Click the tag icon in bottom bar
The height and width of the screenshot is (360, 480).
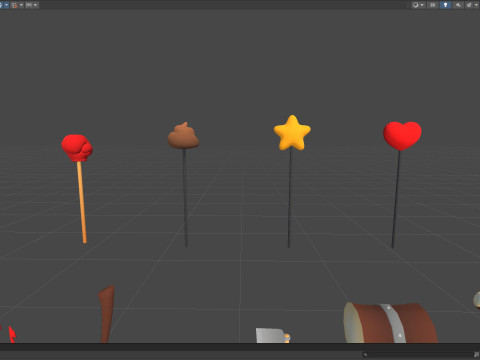[365, 355]
